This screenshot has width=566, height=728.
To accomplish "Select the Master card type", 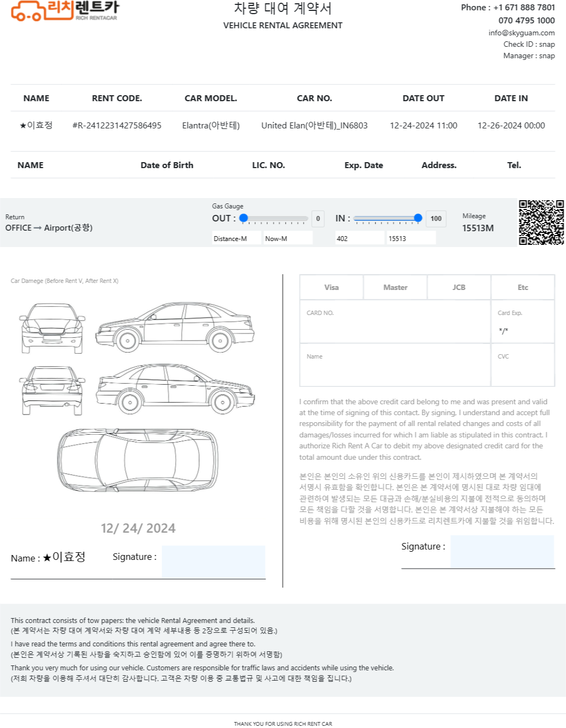I will point(395,287).
